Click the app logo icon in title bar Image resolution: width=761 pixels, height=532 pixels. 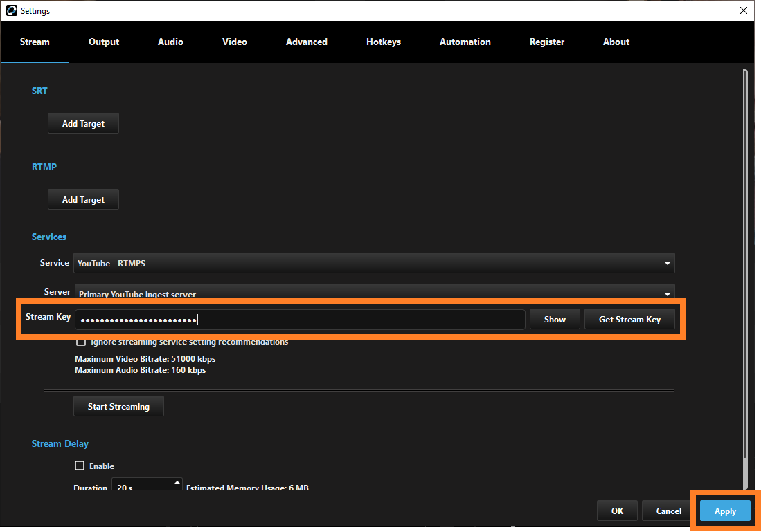click(11, 10)
